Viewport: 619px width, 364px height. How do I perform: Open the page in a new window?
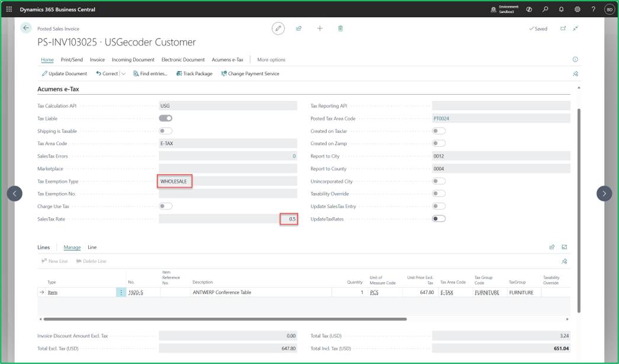point(563,28)
